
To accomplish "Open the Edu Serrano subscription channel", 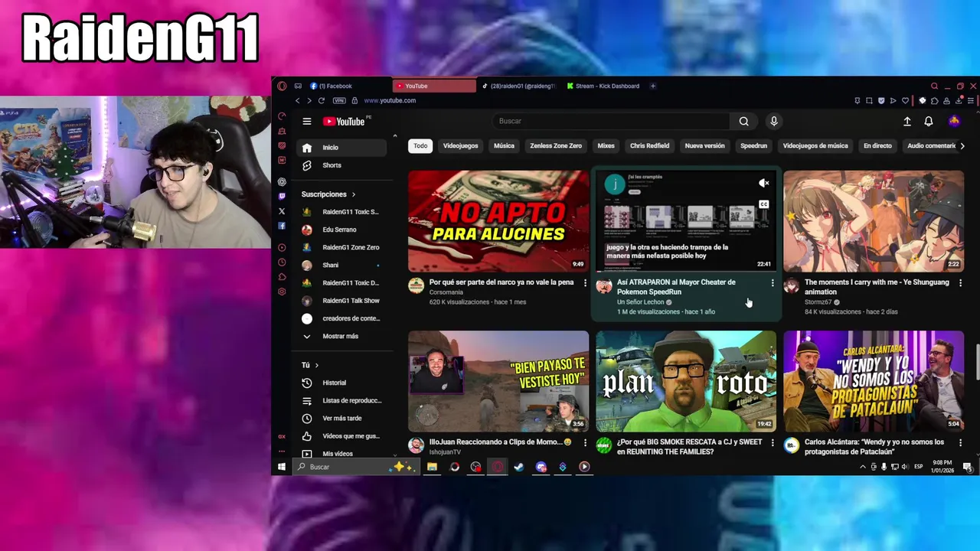I will 342,230.
